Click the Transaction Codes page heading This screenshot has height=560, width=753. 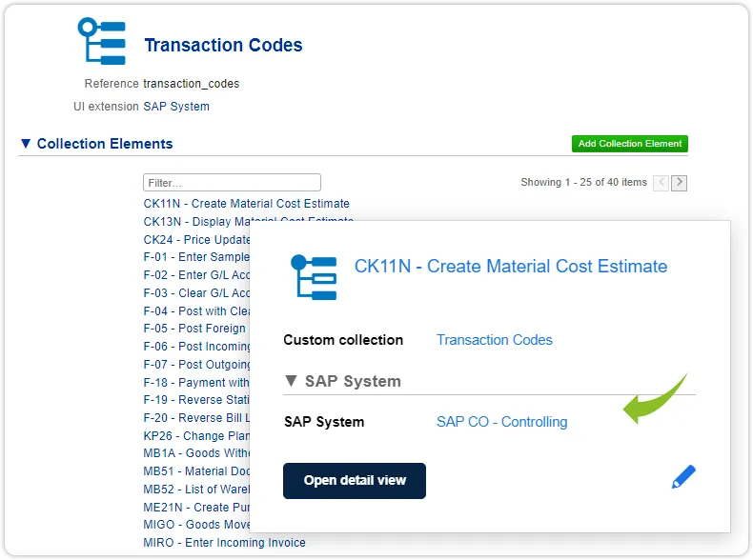pyautogui.click(x=223, y=45)
